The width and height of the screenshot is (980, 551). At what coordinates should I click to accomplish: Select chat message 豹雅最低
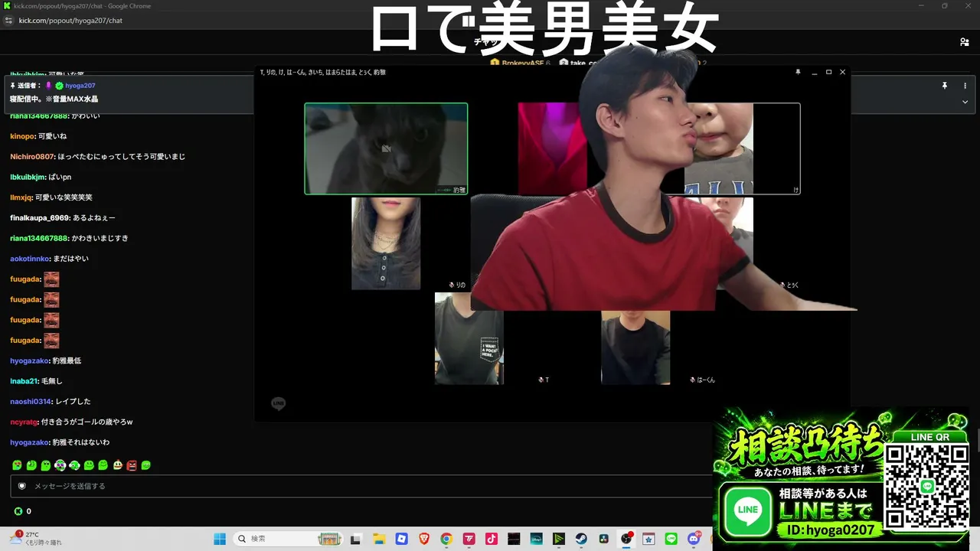[67, 360]
